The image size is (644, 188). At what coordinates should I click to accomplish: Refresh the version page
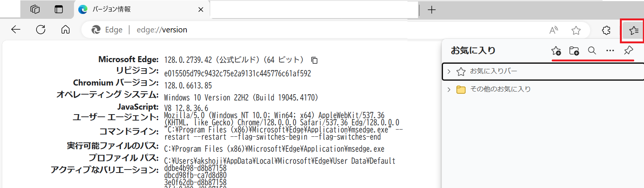[x=41, y=30]
